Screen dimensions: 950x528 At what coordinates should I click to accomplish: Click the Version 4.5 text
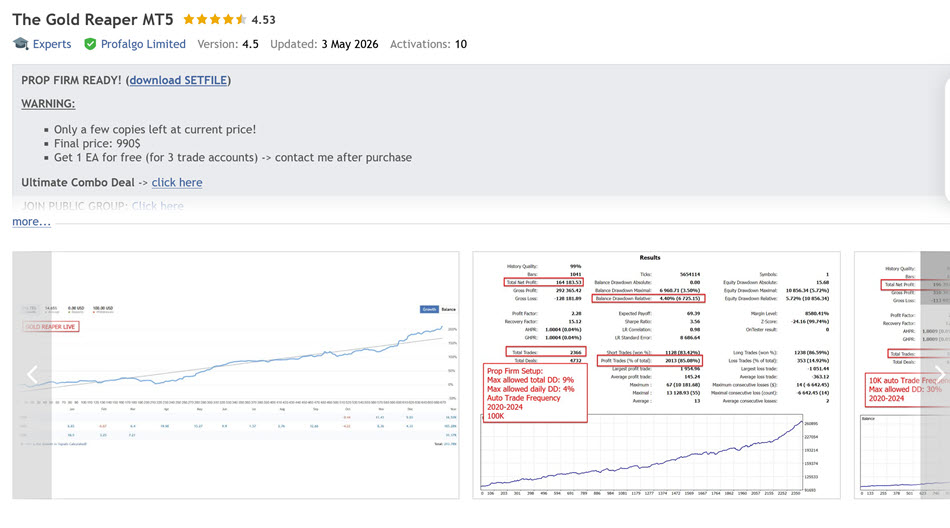pyautogui.click(x=228, y=44)
